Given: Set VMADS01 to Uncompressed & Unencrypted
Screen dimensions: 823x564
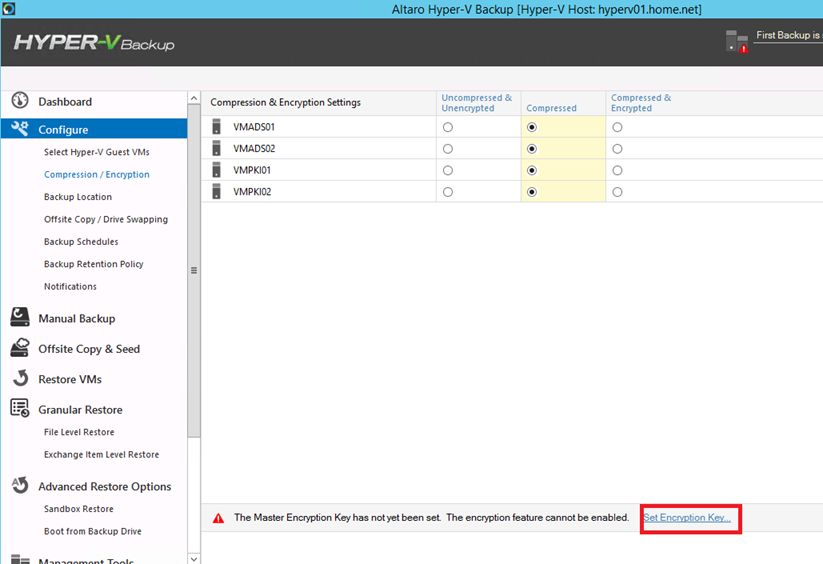Looking at the screenshot, I should pos(448,127).
